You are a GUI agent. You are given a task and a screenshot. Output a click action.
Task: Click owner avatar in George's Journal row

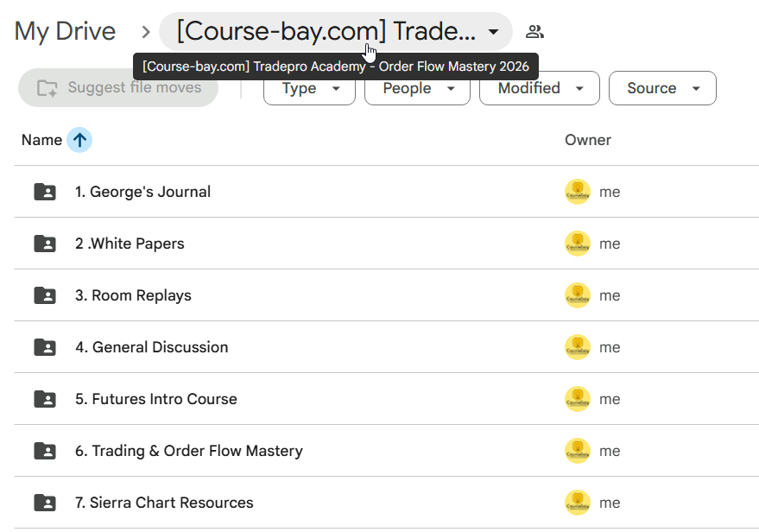[578, 192]
